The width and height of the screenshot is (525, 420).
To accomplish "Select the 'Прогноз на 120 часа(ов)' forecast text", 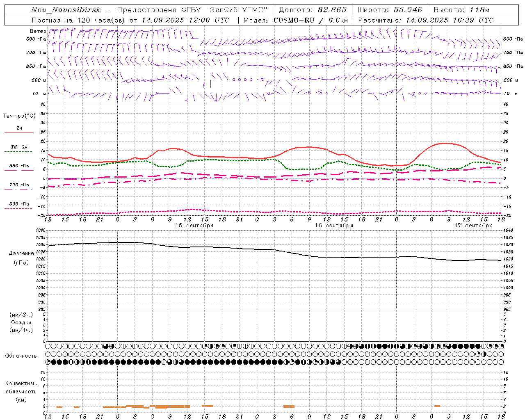I will [x=79, y=20].
